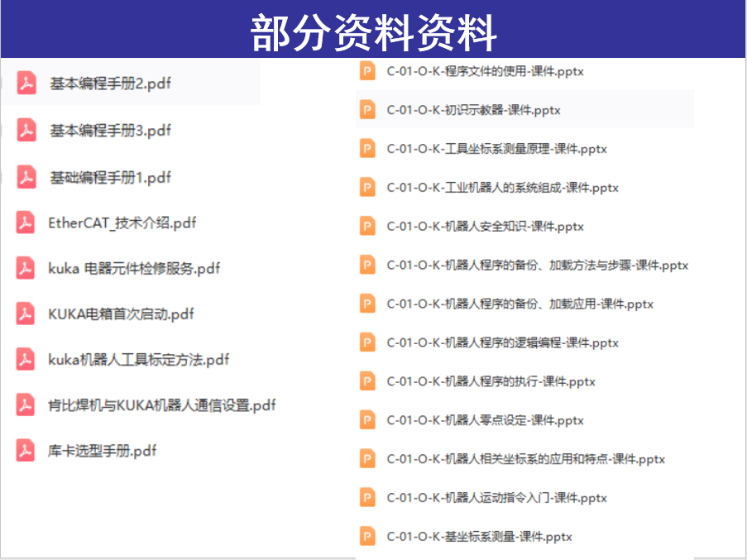Open C-01-O-K-机器人零点设定-课件.pptx name
747x560 pixels.
click(485, 420)
